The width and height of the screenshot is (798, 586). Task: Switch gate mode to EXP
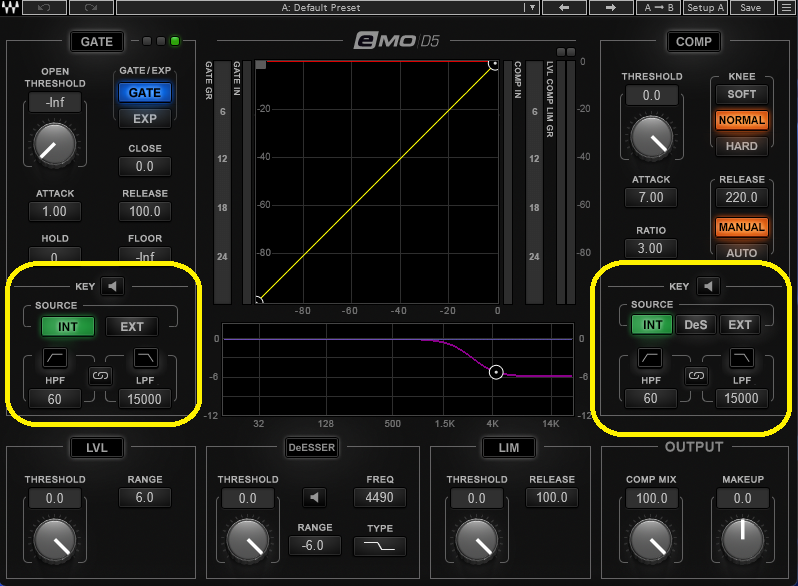pos(145,118)
